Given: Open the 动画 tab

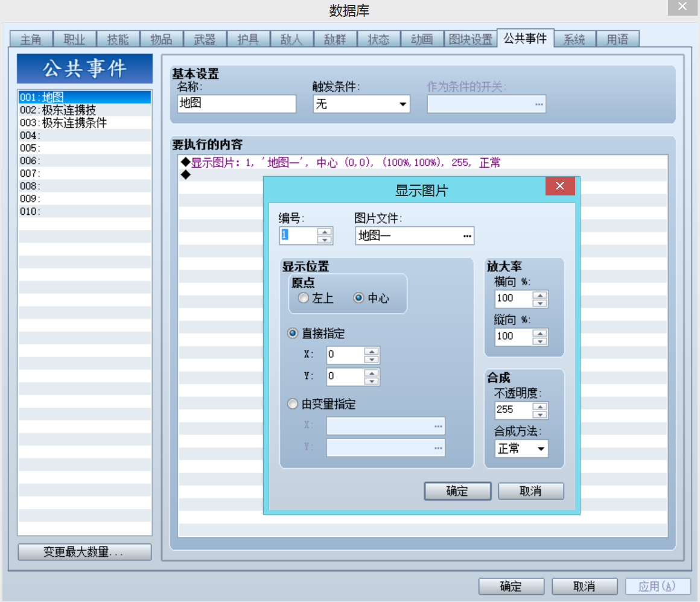Looking at the screenshot, I should point(422,39).
